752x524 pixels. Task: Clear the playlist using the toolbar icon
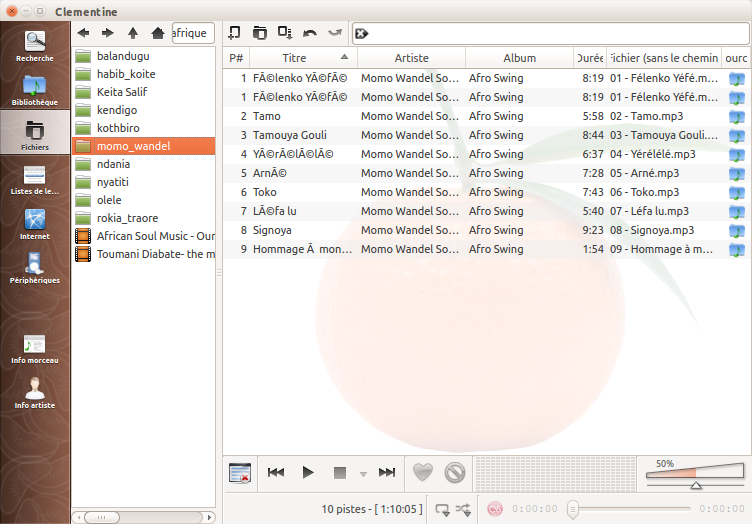coord(240,473)
